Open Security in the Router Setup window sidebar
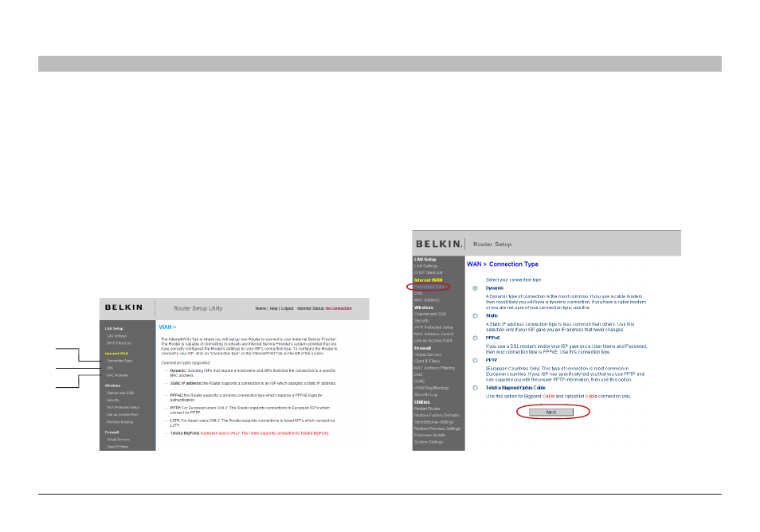The image size is (760, 532). (x=421, y=321)
